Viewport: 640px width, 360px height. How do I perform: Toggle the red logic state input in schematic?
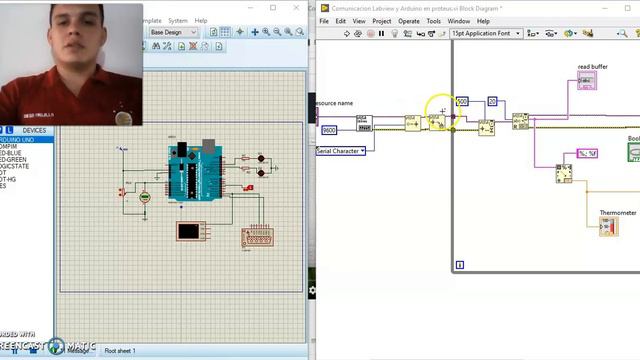click(249, 188)
